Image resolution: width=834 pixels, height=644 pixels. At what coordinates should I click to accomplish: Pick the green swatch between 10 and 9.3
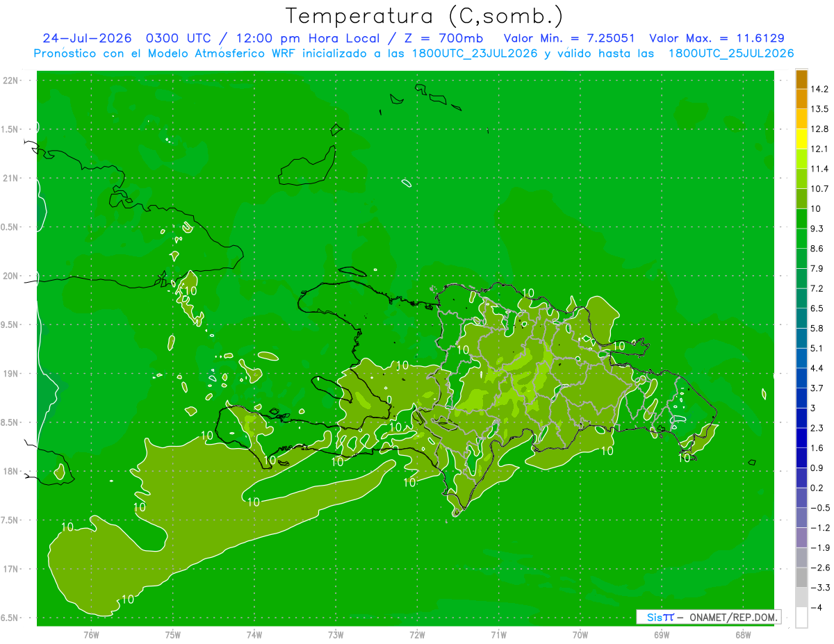(801, 219)
